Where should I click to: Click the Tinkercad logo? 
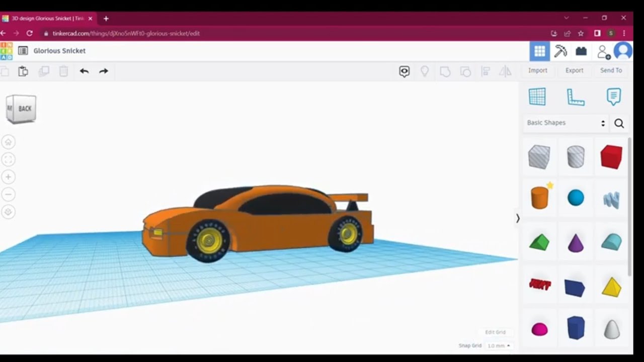[6, 51]
